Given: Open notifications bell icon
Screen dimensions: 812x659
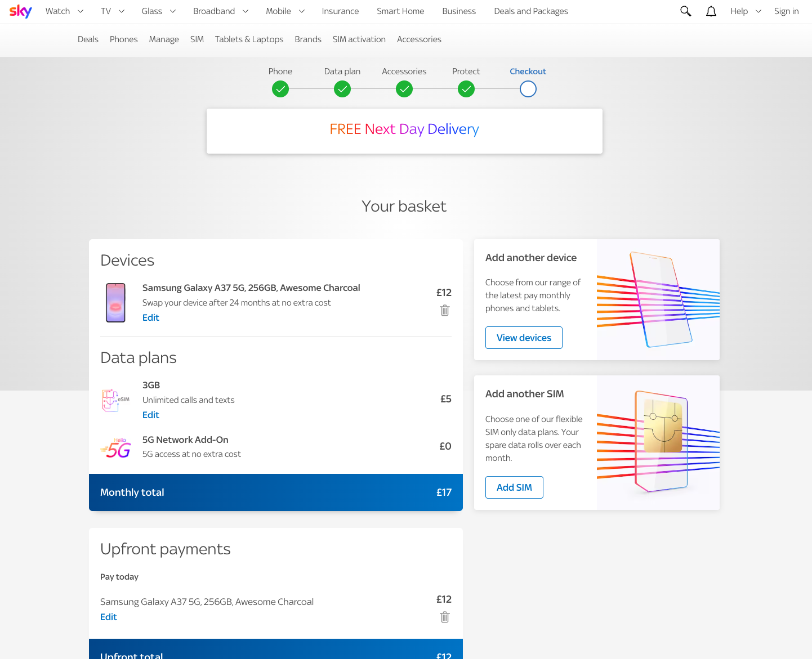Looking at the screenshot, I should [x=711, y=11].
